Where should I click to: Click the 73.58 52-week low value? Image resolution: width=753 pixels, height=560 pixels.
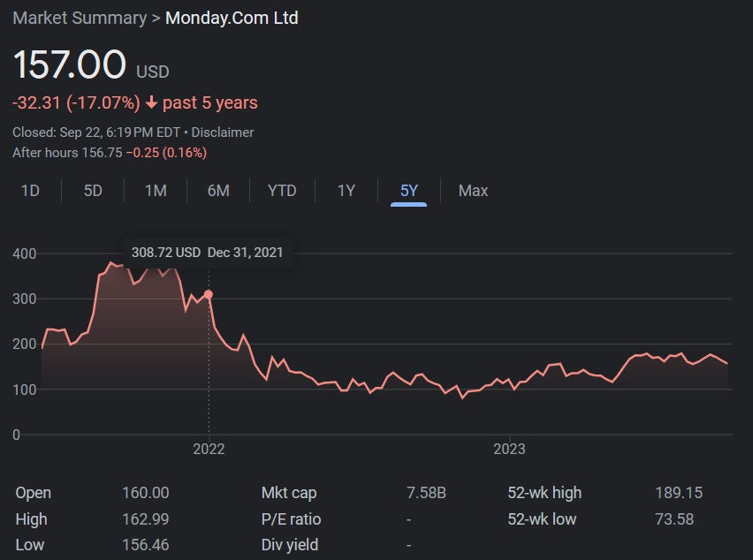click(x=674, y=519)
